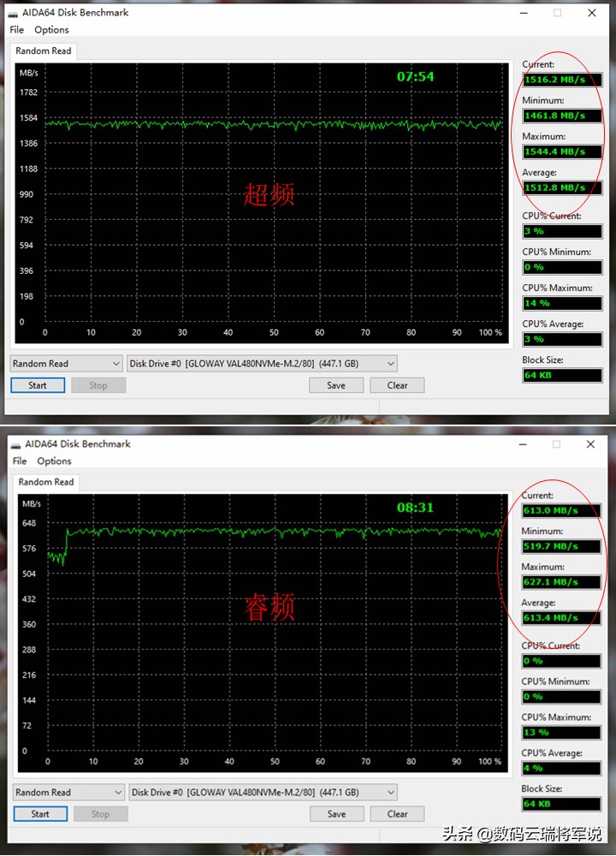Close the top AIDA64 Disk Benchmark window
Viewport: 616px width, 856px height.
tap(592, 13)
